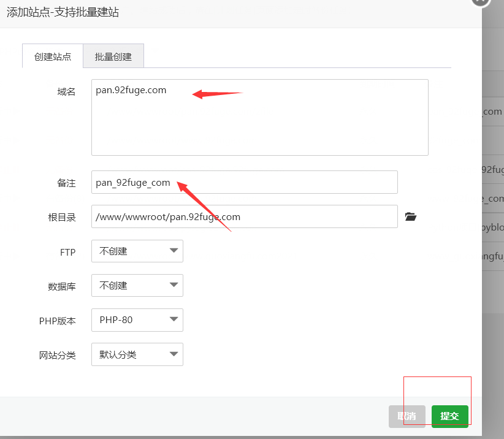Expand the 网站分类 category dropdown
Screen dimensions: 504x439
174,354
